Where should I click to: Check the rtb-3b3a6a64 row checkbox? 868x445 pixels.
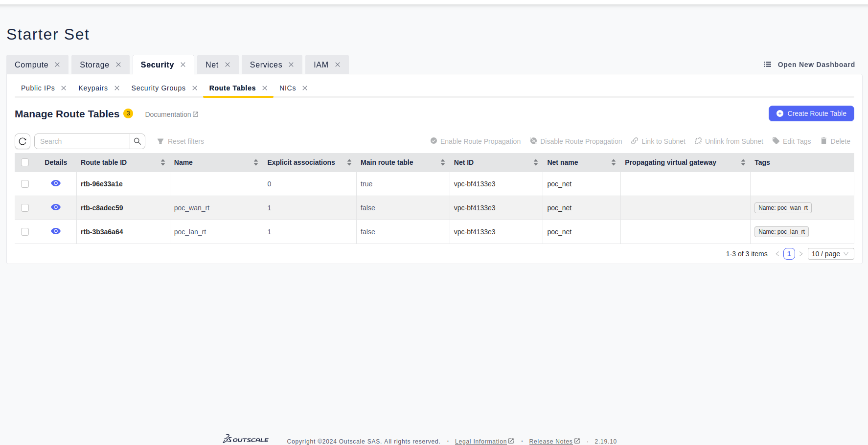pyautogui.click(x=25, y=232)
